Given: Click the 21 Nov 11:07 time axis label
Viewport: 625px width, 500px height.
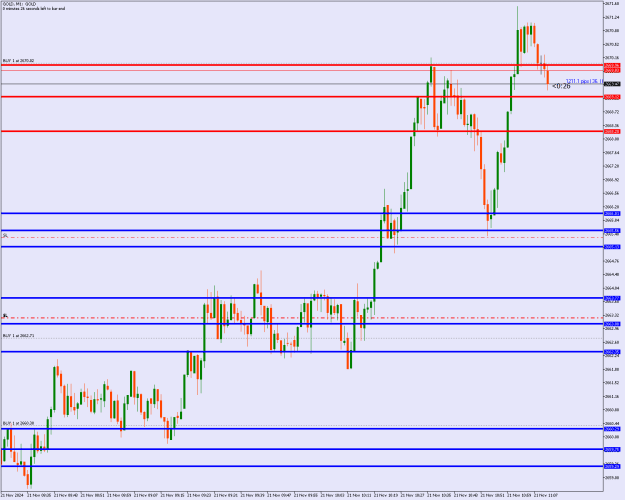Looking at the screenshot, I should pyautogui.click(x=546, y=495).
